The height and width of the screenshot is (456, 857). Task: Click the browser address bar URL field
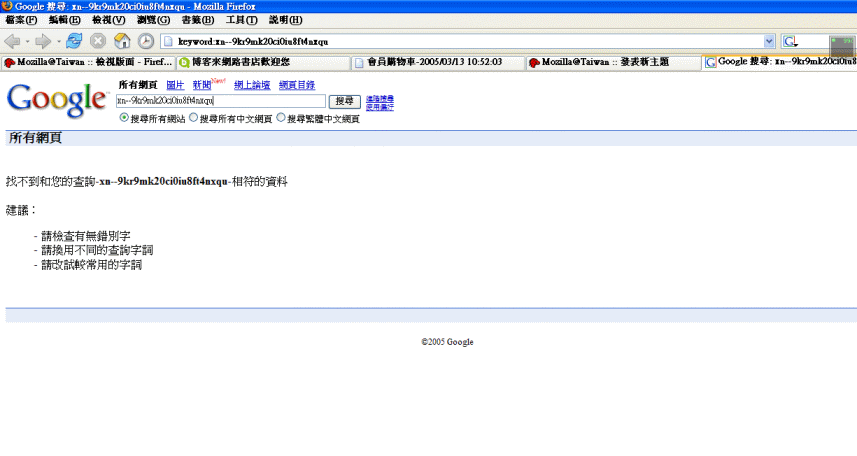pos(468,42)
